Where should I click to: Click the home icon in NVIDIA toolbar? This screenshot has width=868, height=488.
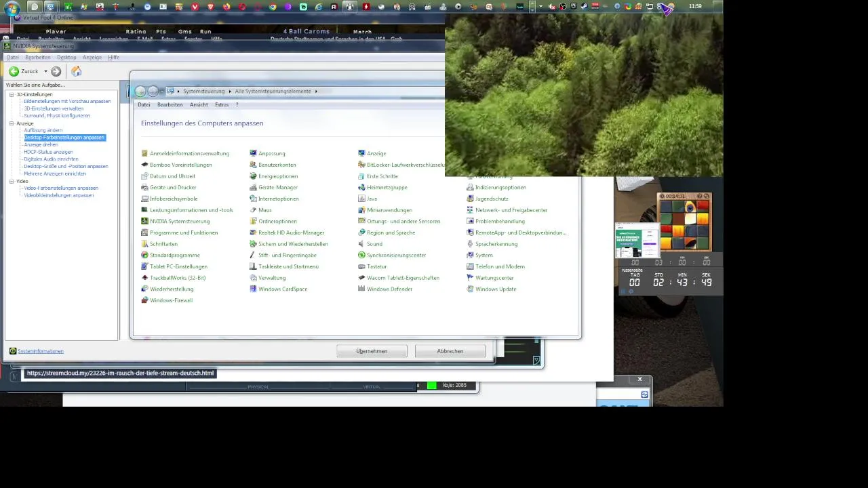(x=76, y=71)
